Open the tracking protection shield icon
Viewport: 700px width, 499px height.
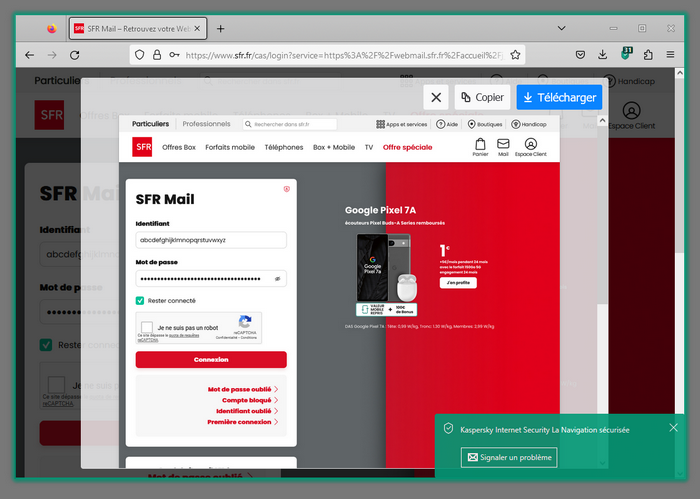(x=139, y=55)
